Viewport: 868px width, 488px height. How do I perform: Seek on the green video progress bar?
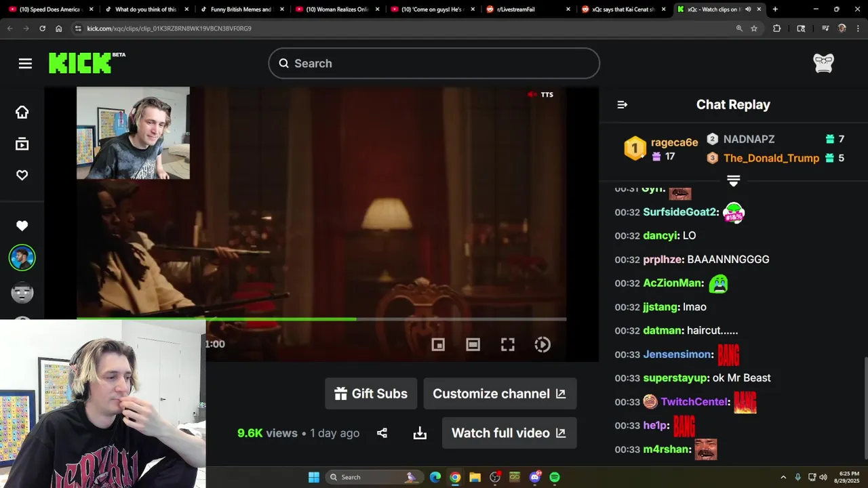[x=321, y=319]
